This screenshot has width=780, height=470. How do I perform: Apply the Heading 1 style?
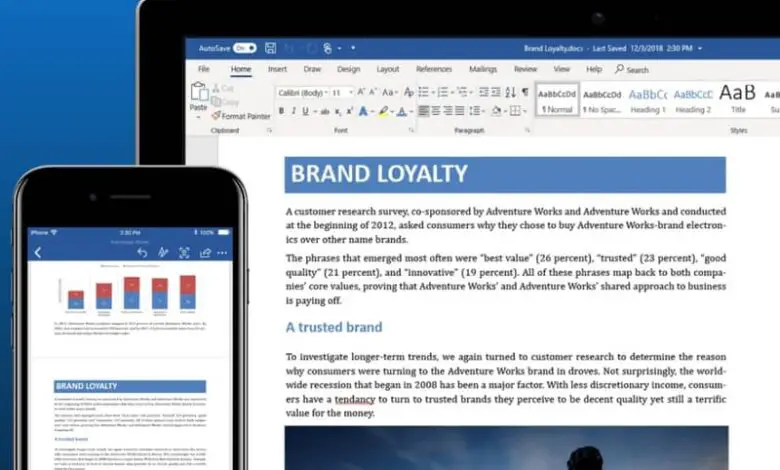tap(648, 100)
